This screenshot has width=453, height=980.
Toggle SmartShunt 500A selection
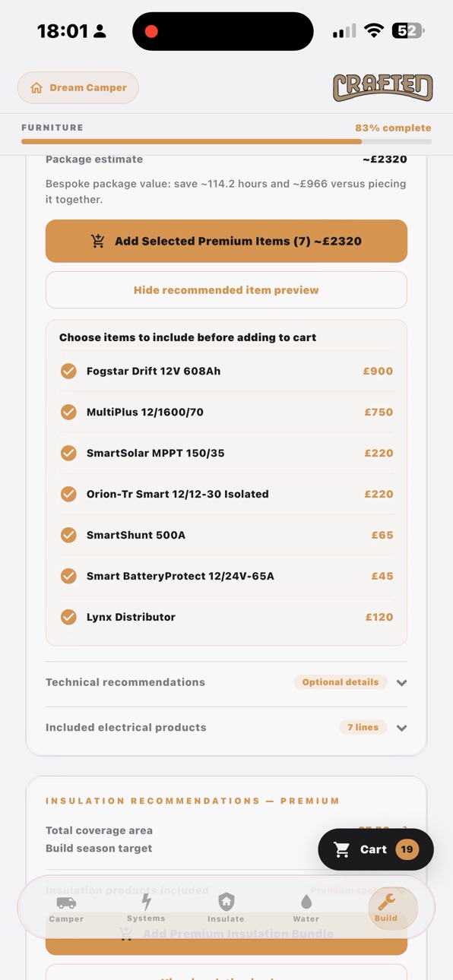[68, 536]
